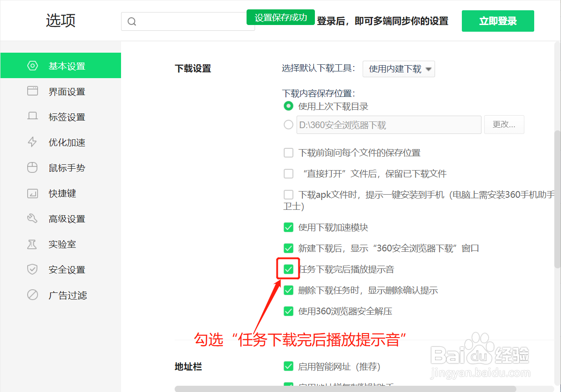Toggle 新建下载后显示下载窗口 checkbox
The height and width of the screenshot is (392, 561).
289,248
